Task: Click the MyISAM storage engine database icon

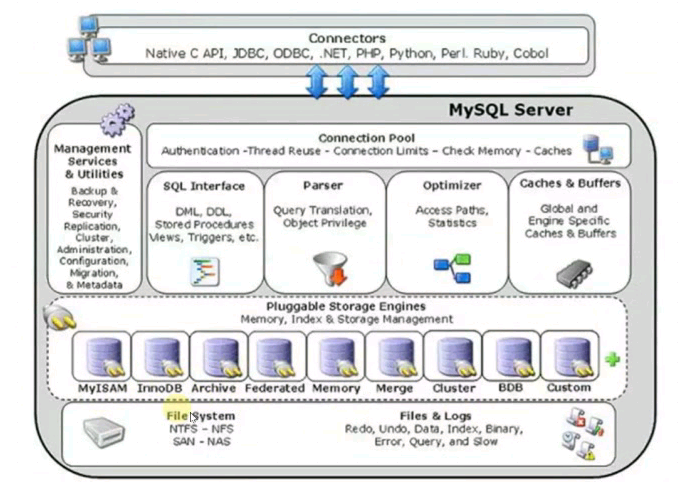Action: pos(104,357)
